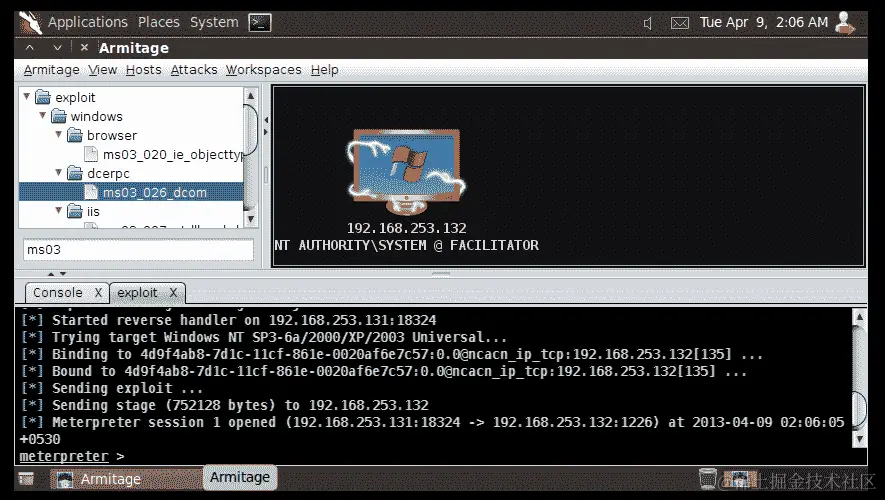Open the Workspaces menu
The width and height of the screenshot is (885, 500).
pos(264,70)
